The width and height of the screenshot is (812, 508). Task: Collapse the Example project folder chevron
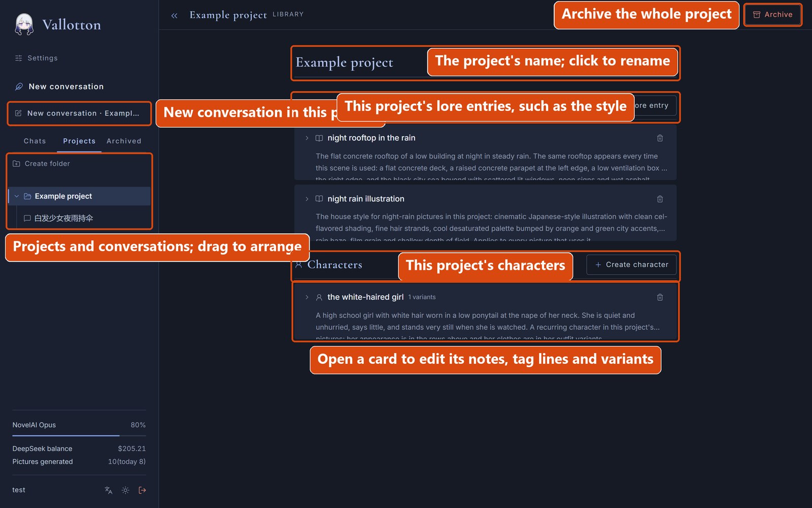click(x=17, y=196)
